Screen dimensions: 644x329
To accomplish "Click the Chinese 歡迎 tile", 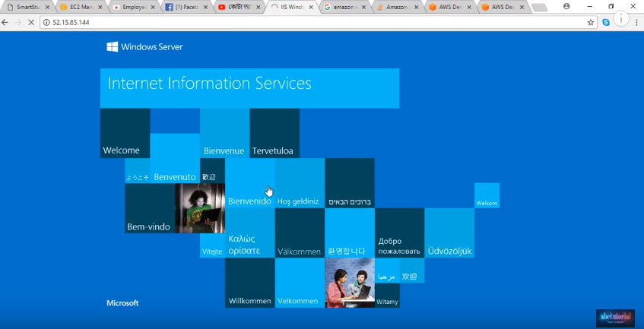I will point(212,171).
